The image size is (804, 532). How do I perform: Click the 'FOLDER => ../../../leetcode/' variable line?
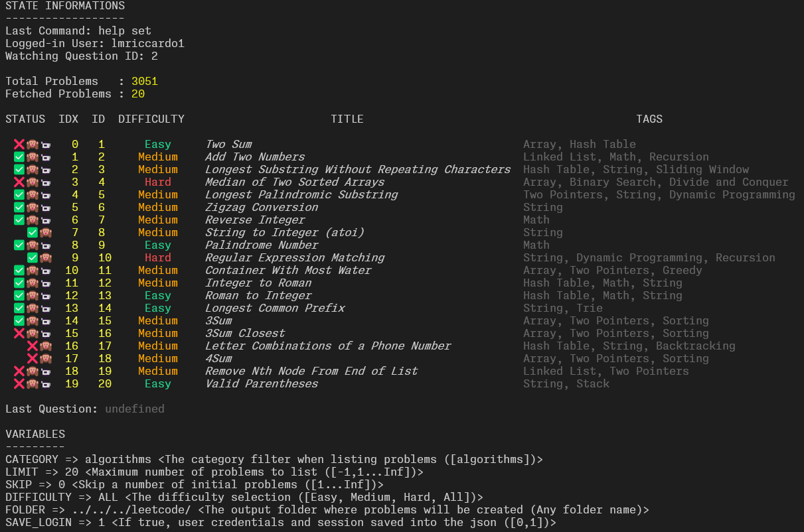327,509
